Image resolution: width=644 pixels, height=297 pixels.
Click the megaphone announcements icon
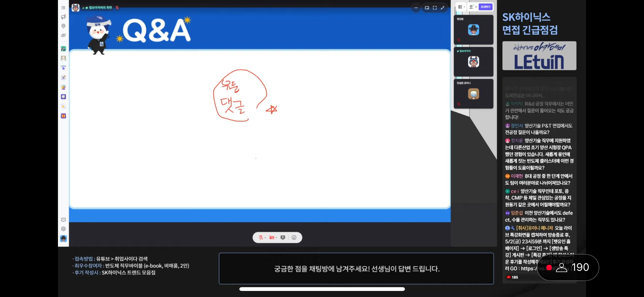pyautogui.click(x=63, y=17)
